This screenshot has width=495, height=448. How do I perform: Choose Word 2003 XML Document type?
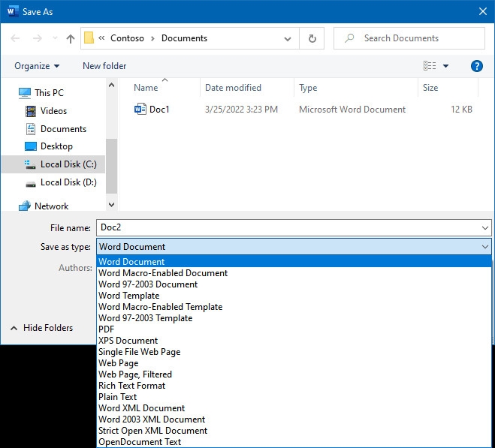pos(294,419)
